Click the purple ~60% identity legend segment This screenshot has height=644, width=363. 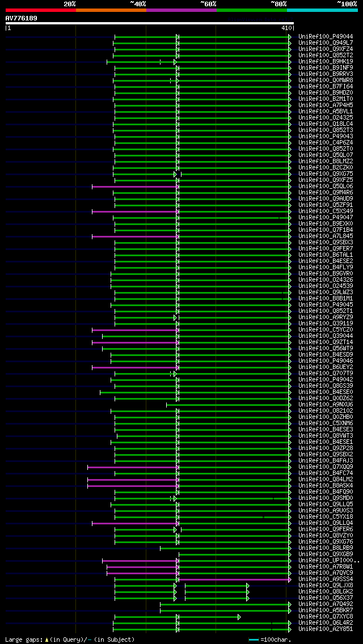tap(181, 10)
